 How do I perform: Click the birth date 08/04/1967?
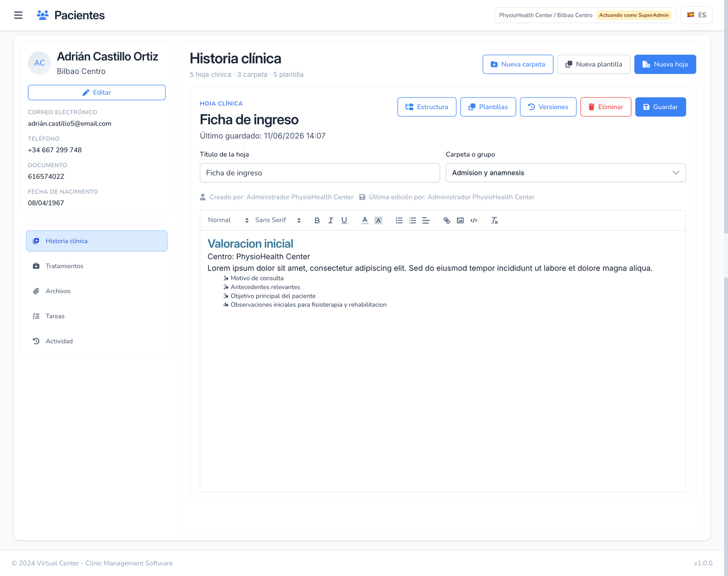46,203
